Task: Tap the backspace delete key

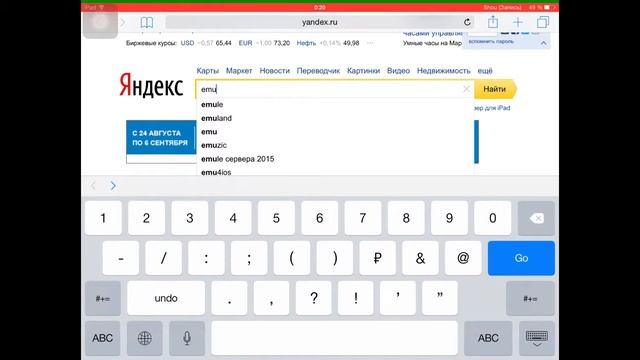Action: click(x=536, y=218)
